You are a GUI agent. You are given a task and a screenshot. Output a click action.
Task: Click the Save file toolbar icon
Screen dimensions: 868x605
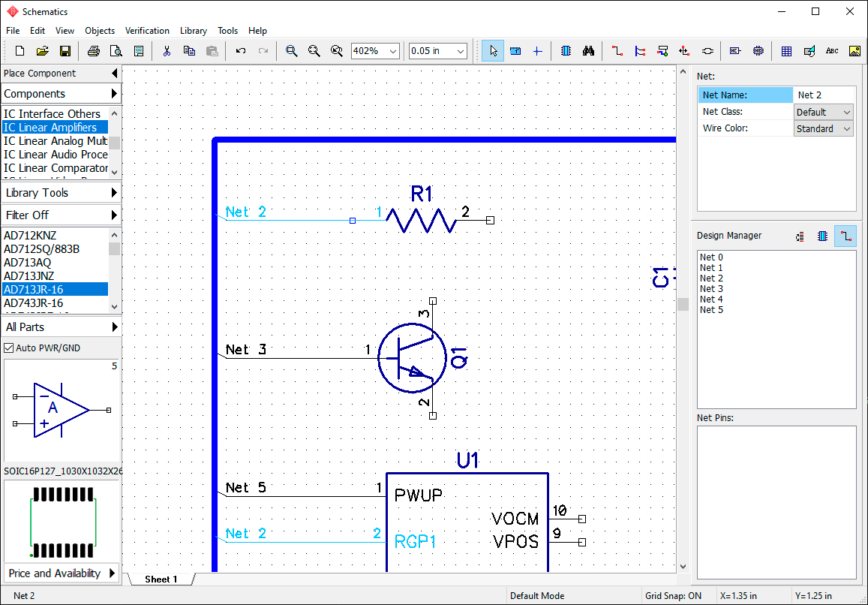tap(65, 51)
